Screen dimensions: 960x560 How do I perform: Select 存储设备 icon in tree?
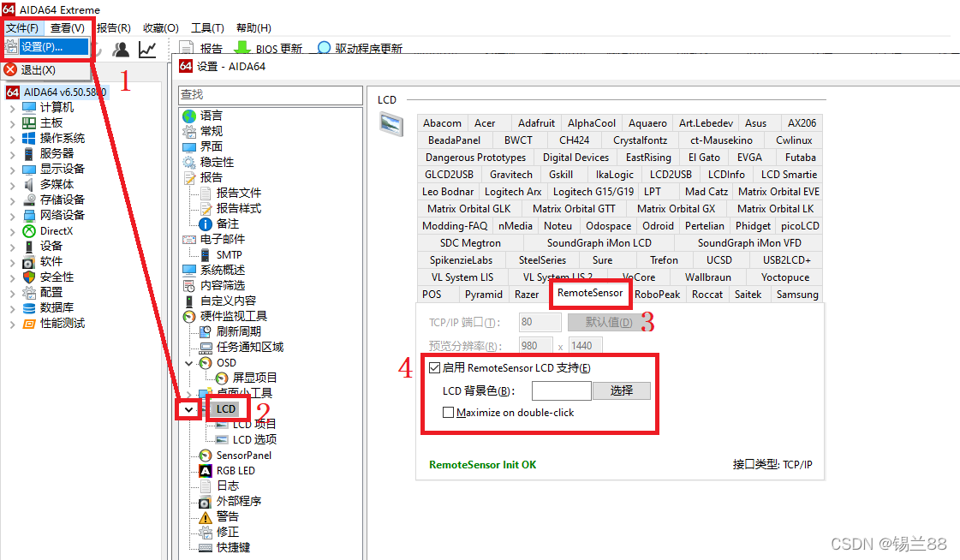click(x=29, y=200)
